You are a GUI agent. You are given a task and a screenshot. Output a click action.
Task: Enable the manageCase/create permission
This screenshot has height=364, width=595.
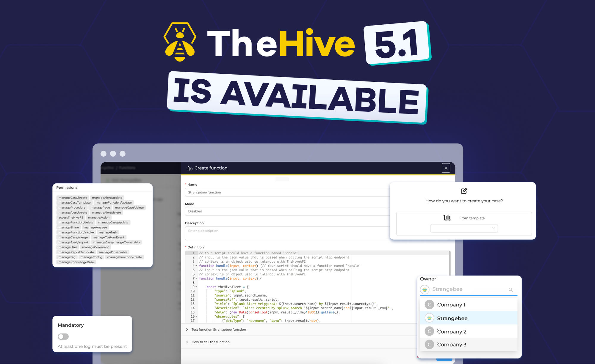point(73,197)
